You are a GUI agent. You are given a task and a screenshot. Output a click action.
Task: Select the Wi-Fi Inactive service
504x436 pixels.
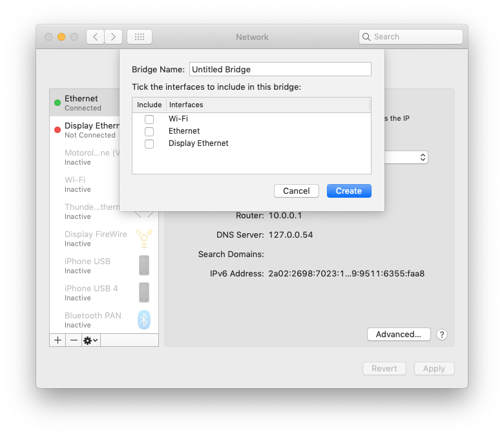click(85, 184)
